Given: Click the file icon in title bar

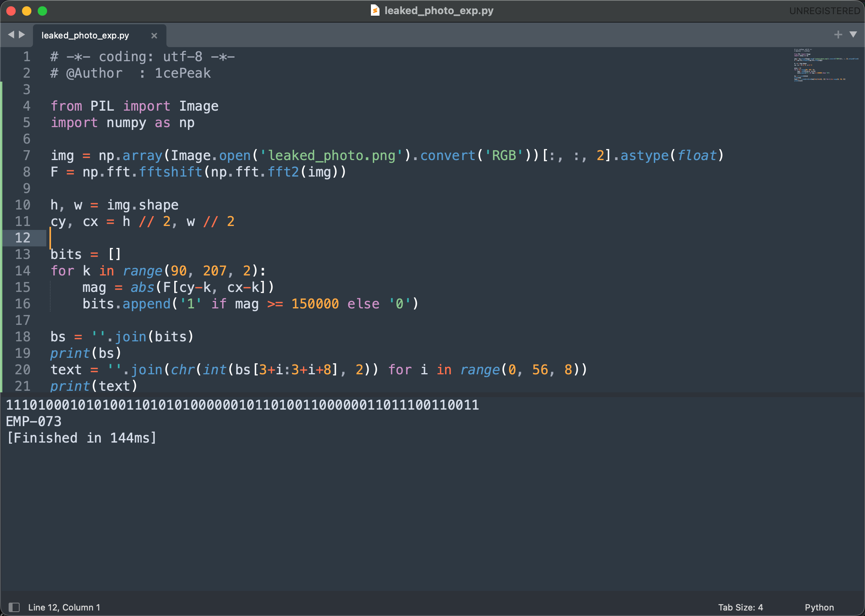Looking at the screenshot, I should click(x=375, y=11).
